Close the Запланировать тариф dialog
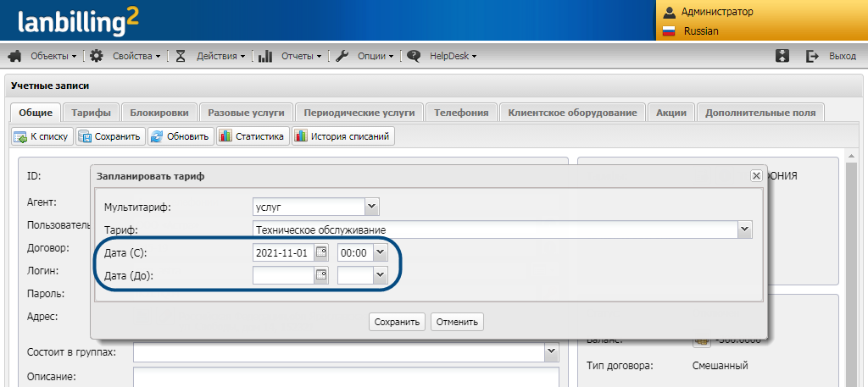Image resolution: width=868 pixels, height=387 pixels. (x=756, y=176)
